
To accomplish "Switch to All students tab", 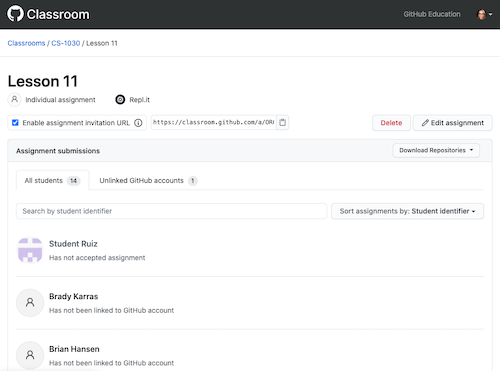I will coord(52,180).
